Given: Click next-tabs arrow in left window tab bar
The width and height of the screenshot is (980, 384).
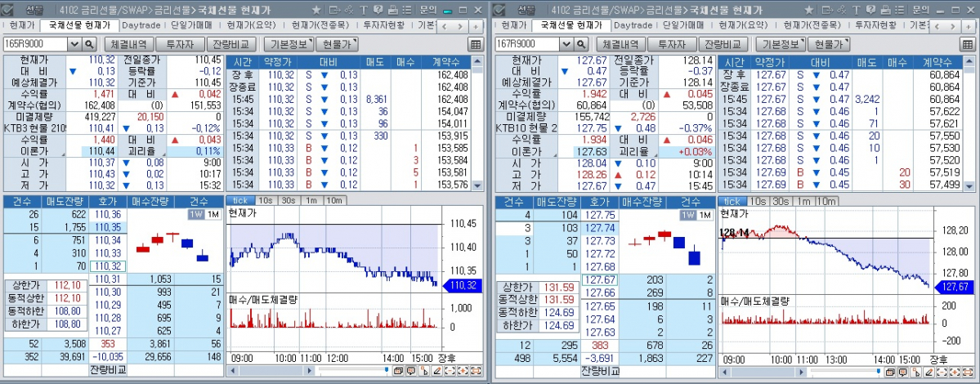Looking at the screenshot, I should pyautogui.click(x=461, y=26).
